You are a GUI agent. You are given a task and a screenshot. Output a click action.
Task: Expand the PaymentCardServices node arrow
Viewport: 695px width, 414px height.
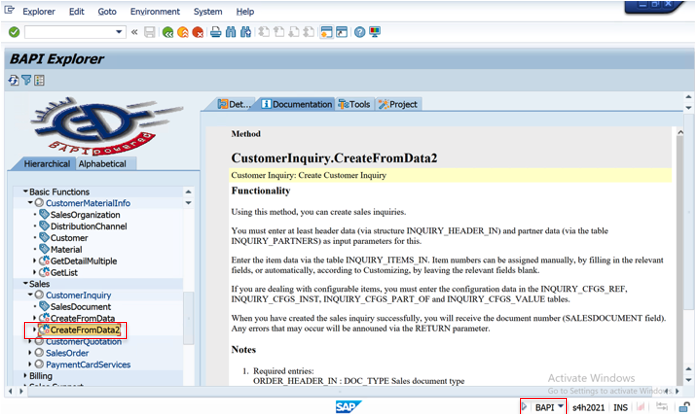(x=30, y=364)
